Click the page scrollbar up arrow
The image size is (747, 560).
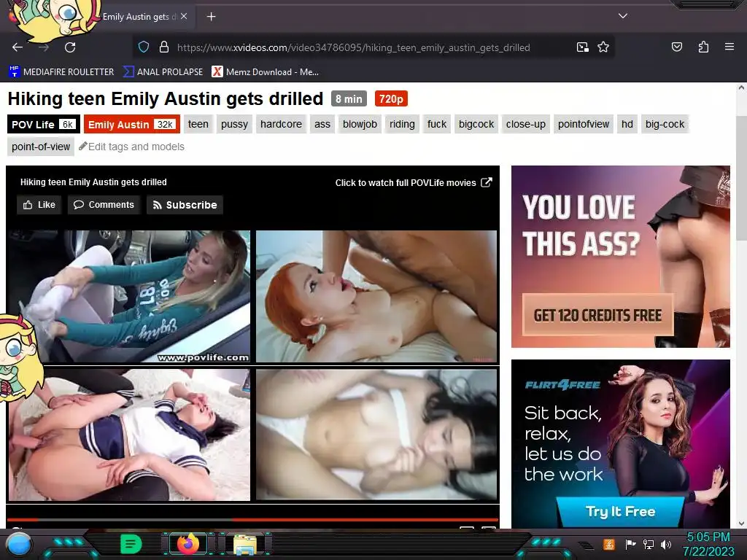[741, 88]
